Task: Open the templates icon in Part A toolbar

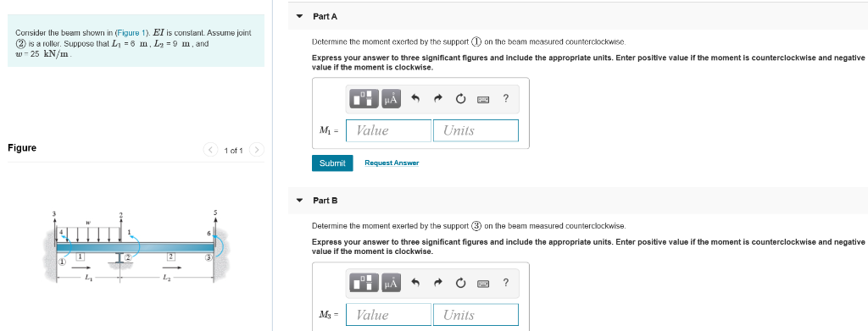Action: tap(364, 99)
